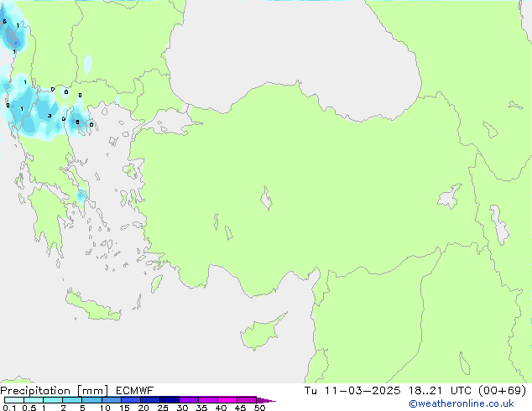The height and width of the screenshot is (411, 532).
Task: Click the 25–30 mm dark blue swatch
Action: 170,400
